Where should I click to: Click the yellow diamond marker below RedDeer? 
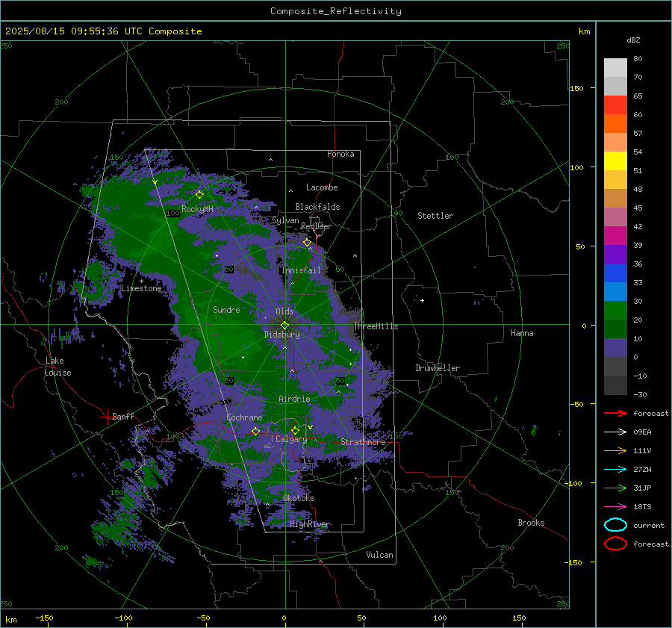click(x=307, y=243)
